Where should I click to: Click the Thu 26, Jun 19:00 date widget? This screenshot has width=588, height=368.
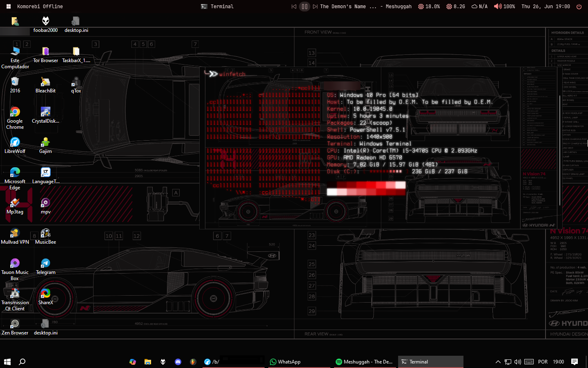[546, 7]
